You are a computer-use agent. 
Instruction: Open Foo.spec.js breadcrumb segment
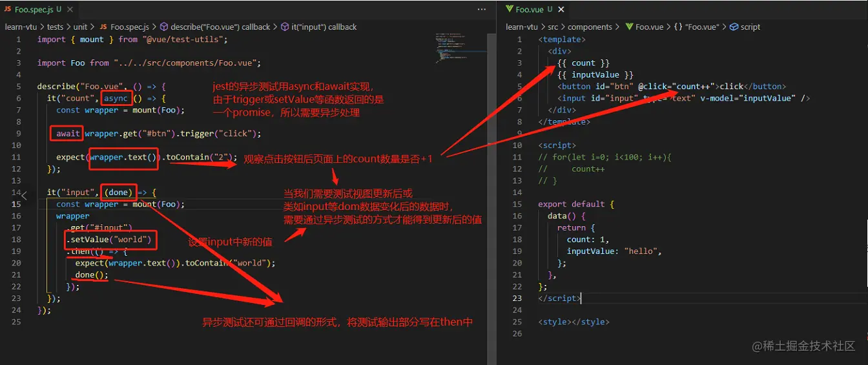(x=130, y=27)
